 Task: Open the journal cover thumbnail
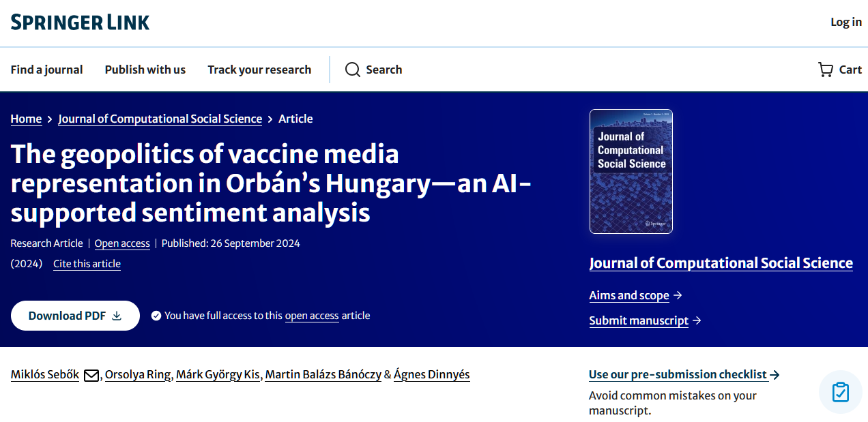click(631, 172)
